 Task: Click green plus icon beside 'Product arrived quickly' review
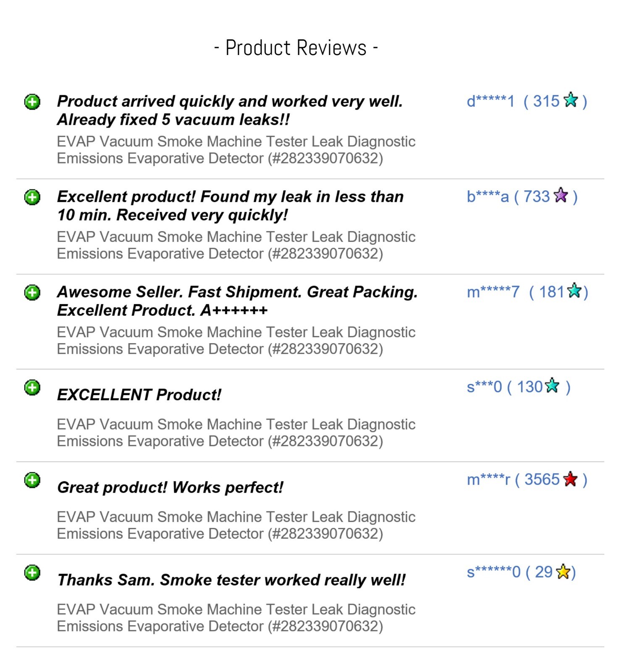click(x=32, y=102)
